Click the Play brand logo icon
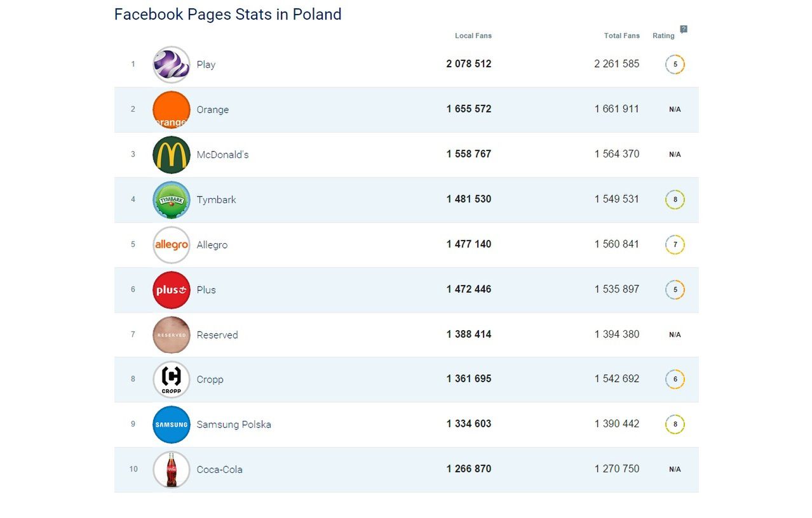 pyautogui.click(x=172, y=65)
